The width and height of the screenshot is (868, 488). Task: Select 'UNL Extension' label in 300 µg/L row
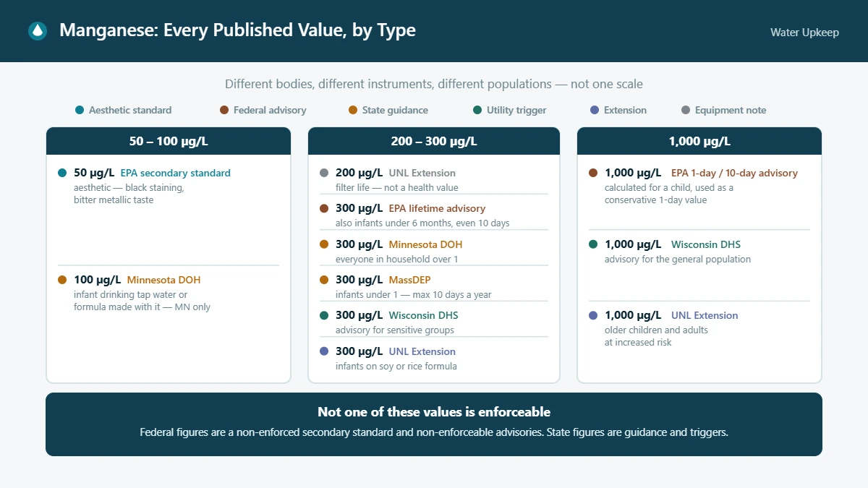(422, 351)
